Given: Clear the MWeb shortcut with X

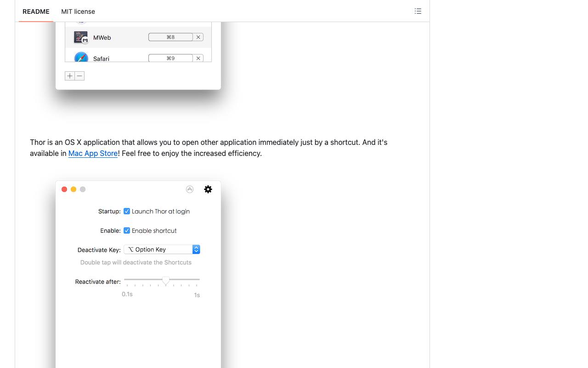Looking at the screenshot, I should (x=198, y=37).
